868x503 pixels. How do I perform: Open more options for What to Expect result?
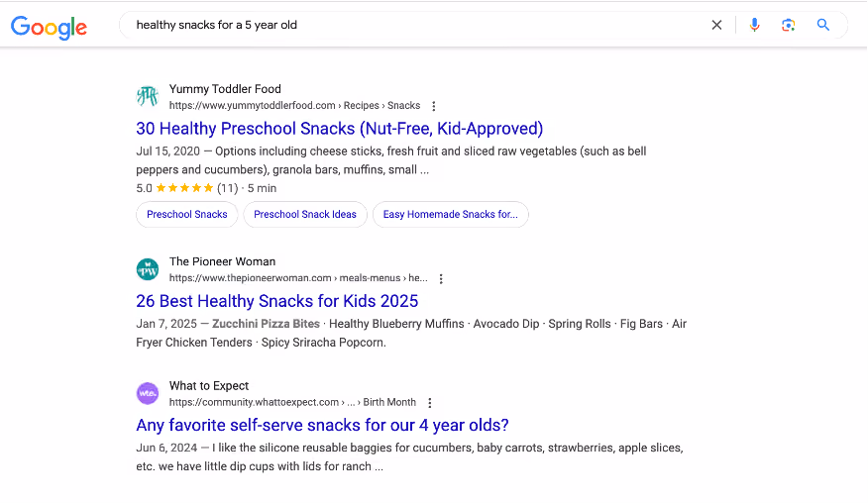[430, 403]
